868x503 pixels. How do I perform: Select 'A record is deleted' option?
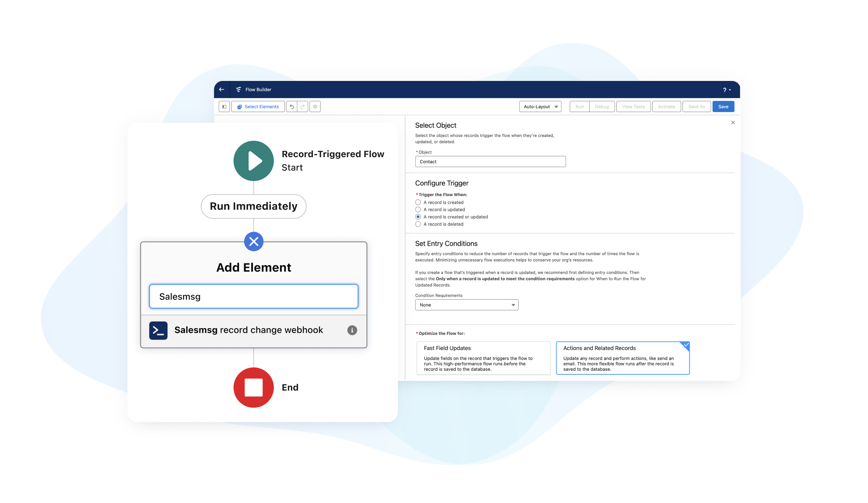pos(418,224)
